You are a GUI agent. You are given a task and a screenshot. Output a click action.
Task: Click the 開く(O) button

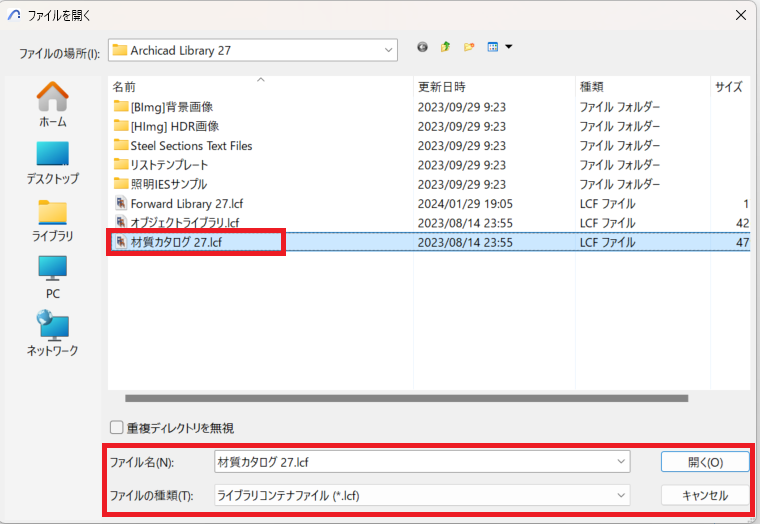[705, 462]
